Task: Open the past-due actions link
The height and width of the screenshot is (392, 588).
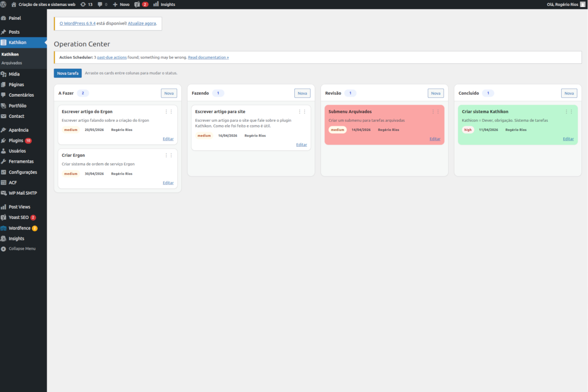Action: point(112,57)
